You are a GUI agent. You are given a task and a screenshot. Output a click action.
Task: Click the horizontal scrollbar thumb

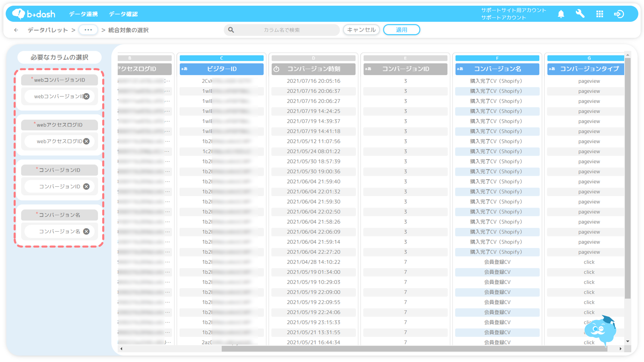click(x=414, y=349)
